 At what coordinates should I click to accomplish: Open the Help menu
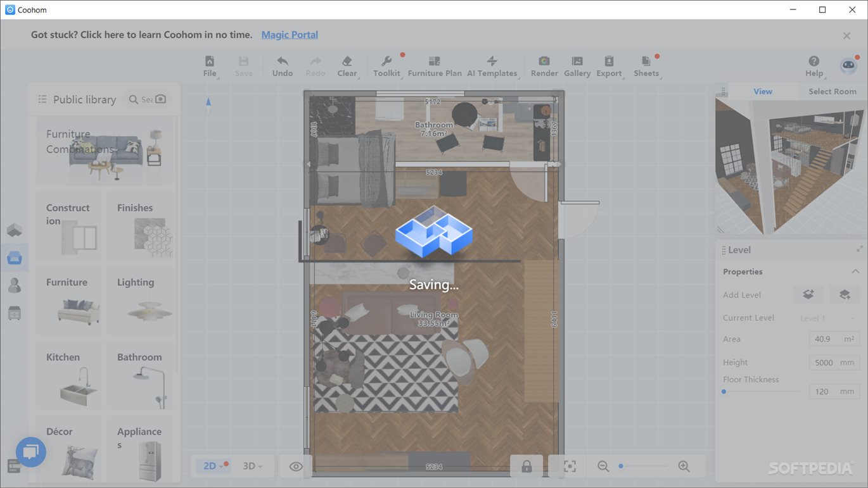pyautogui.click(x=814, y=66)
